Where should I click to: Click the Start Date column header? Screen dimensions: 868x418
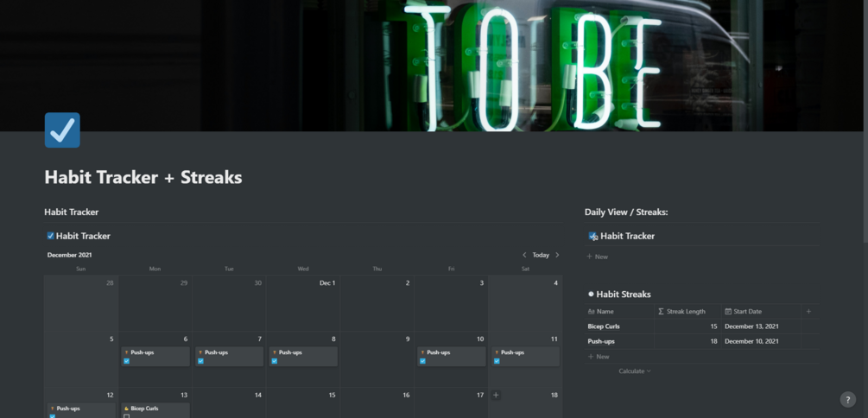click(761, 312)
